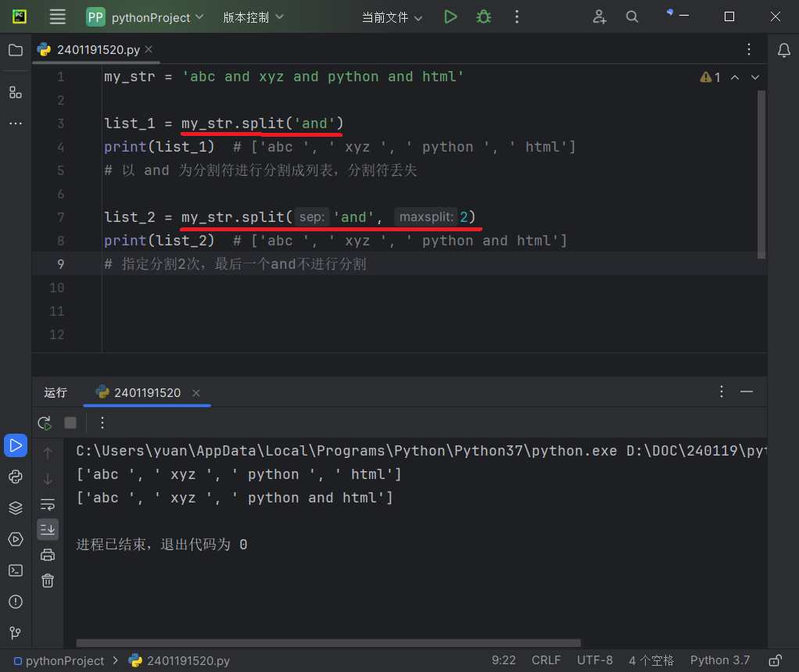The width and height of the screenshot is (799, 672).
Task: Click the console horizontal scrollbar
Action: point(328,643)
